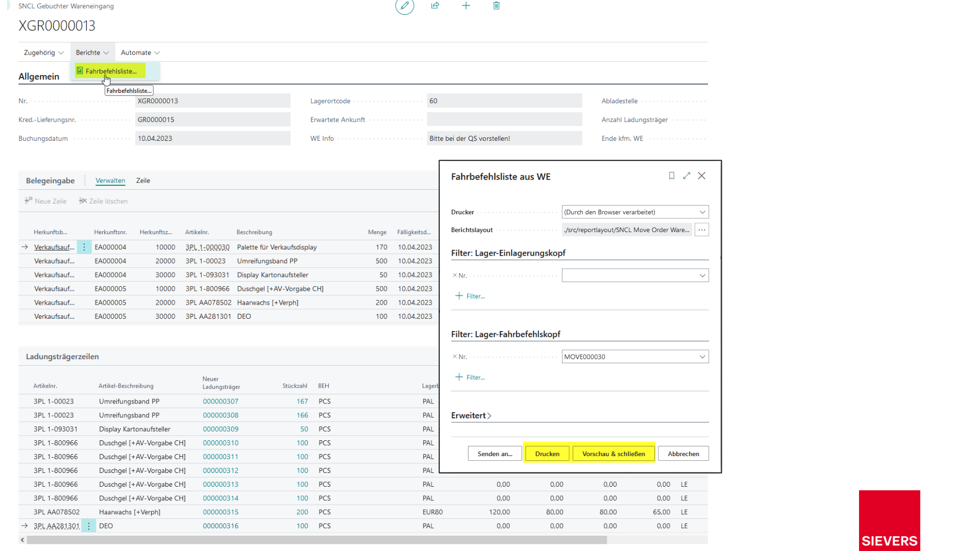Click the Belegeingabe section title
The height and width of the screenshot is (551, 980).
(50, 181)
